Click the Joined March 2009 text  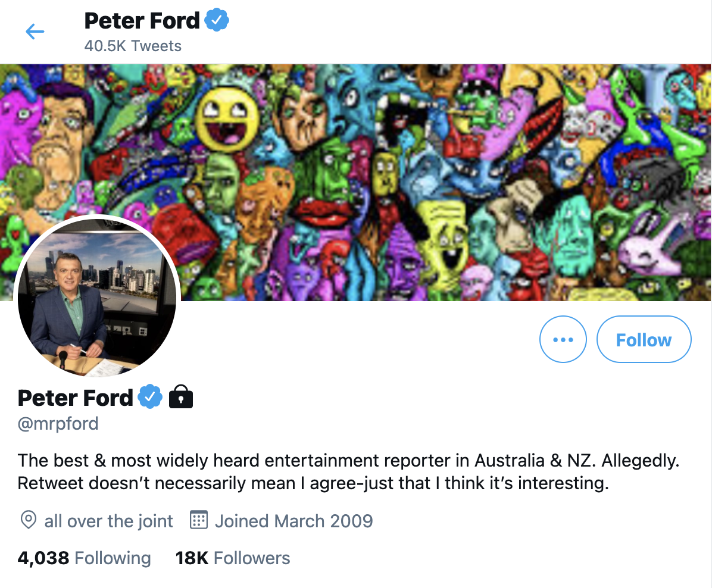294,521
